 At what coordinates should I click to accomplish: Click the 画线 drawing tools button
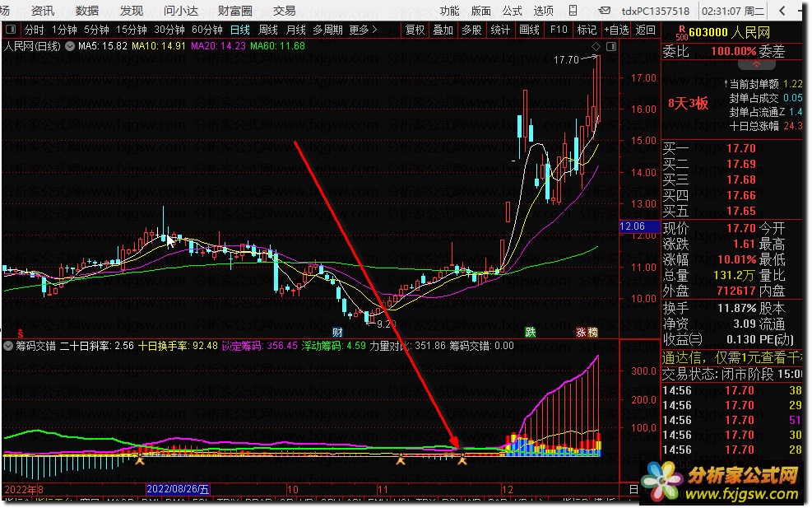[x=529, y=30]
